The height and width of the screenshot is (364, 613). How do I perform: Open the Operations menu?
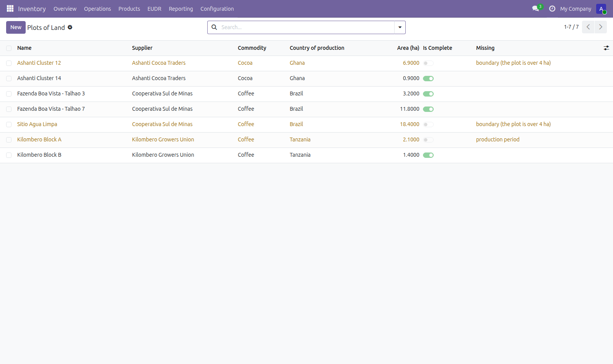pos(97,9)
